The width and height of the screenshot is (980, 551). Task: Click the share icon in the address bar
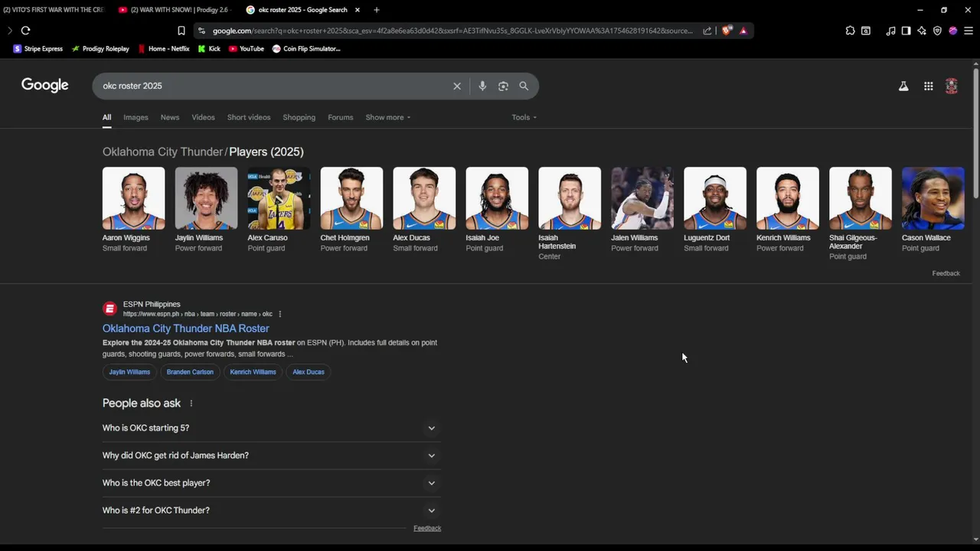707,31
